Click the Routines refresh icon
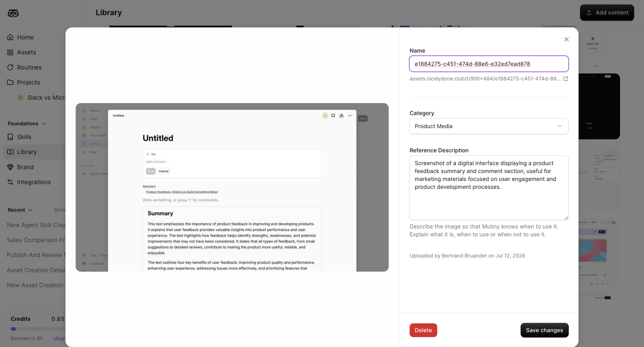 10,67
